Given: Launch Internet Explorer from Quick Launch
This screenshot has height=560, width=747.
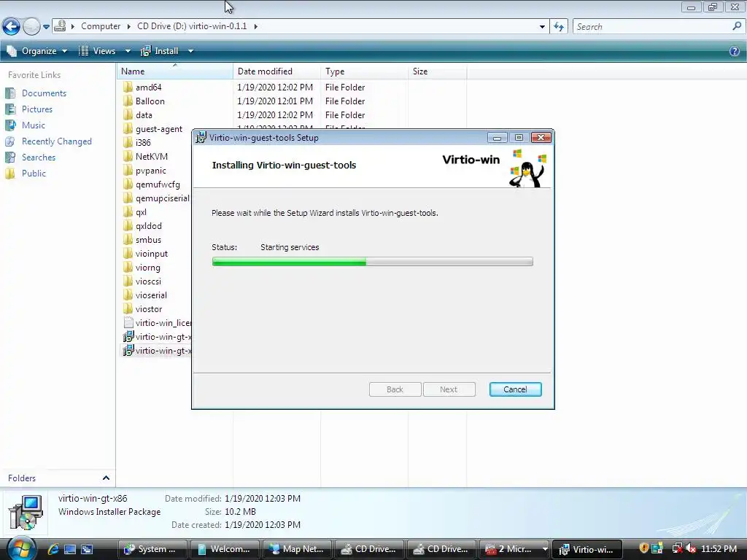Looking at the screenshot, I should (53, 549).
